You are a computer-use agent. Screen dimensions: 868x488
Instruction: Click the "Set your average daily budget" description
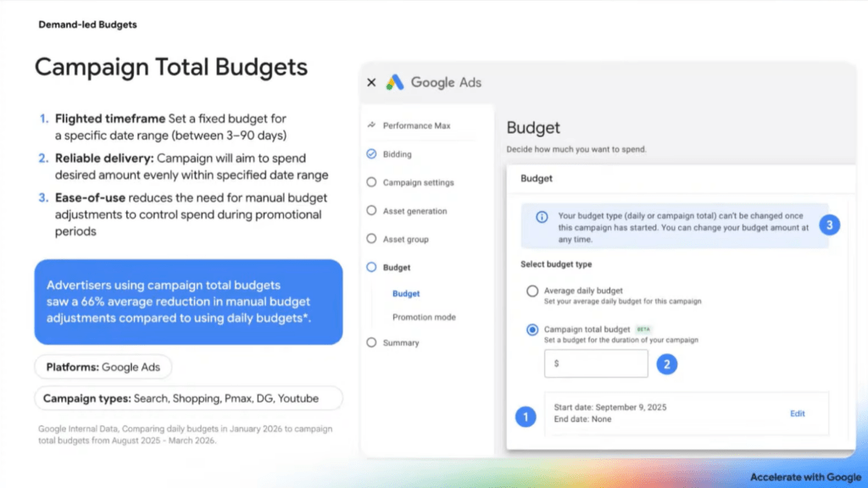(622, 302)
